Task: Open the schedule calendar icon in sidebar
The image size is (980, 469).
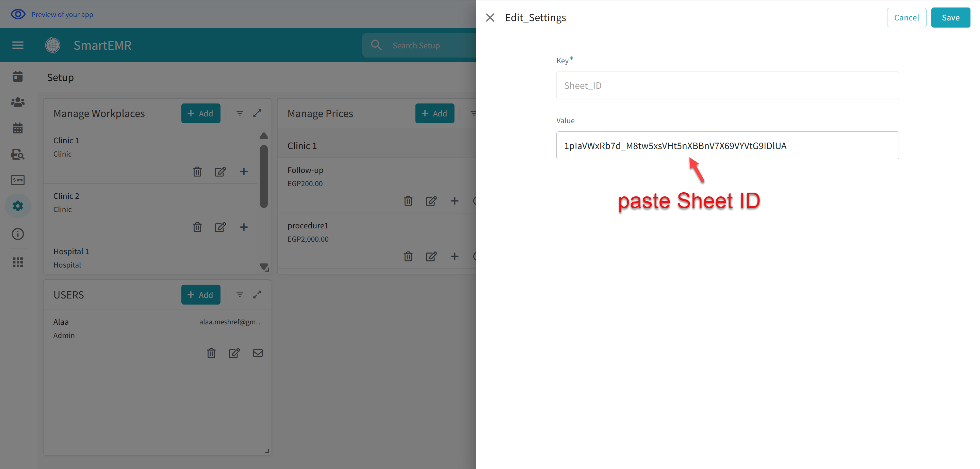Action: click(x=17, y=128)
